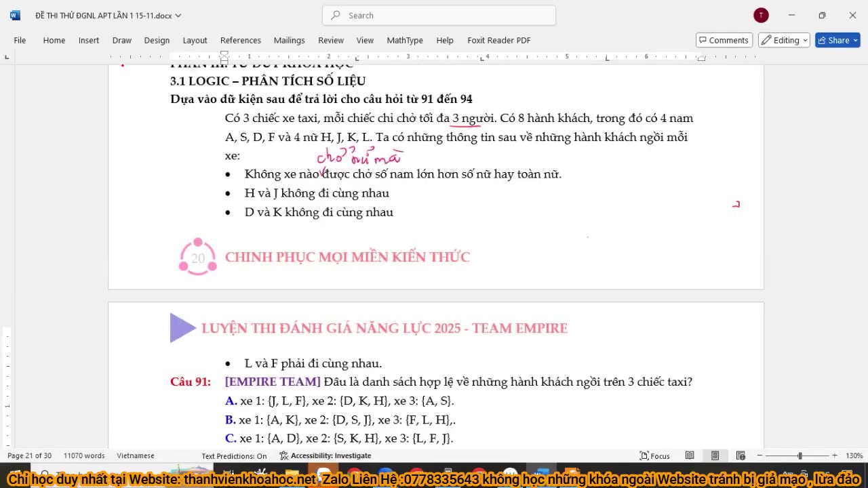Open the user account avatar

tap(761, 15)
